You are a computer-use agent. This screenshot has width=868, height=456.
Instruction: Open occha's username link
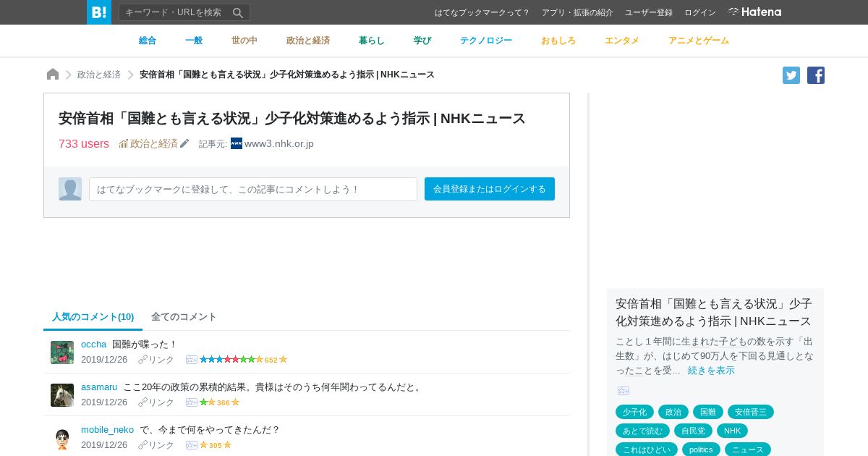coord(94,344)
